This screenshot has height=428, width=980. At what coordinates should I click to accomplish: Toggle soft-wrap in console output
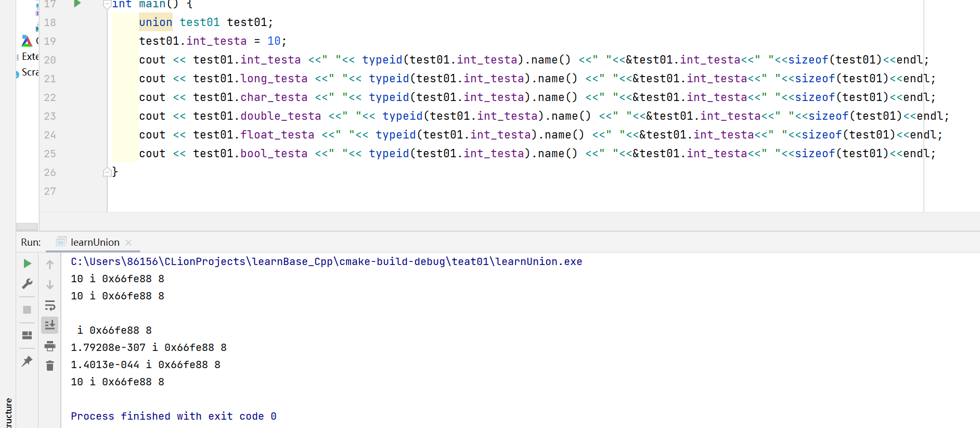click(50, 305)
